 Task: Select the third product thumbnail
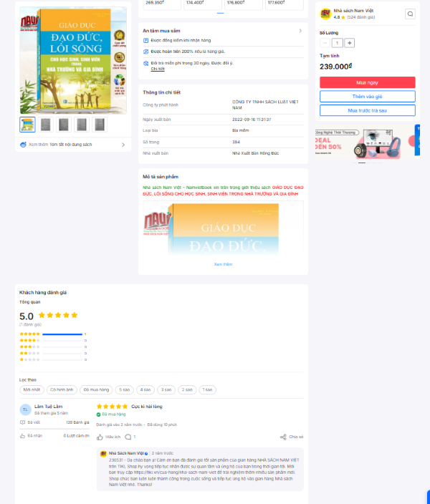point(63,125)
